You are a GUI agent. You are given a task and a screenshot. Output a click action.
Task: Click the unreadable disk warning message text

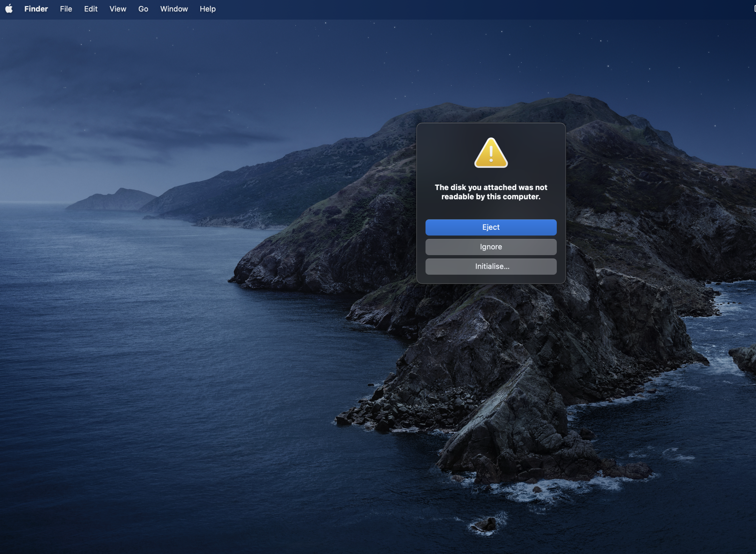pyautogui.click(x=491, y=192)
